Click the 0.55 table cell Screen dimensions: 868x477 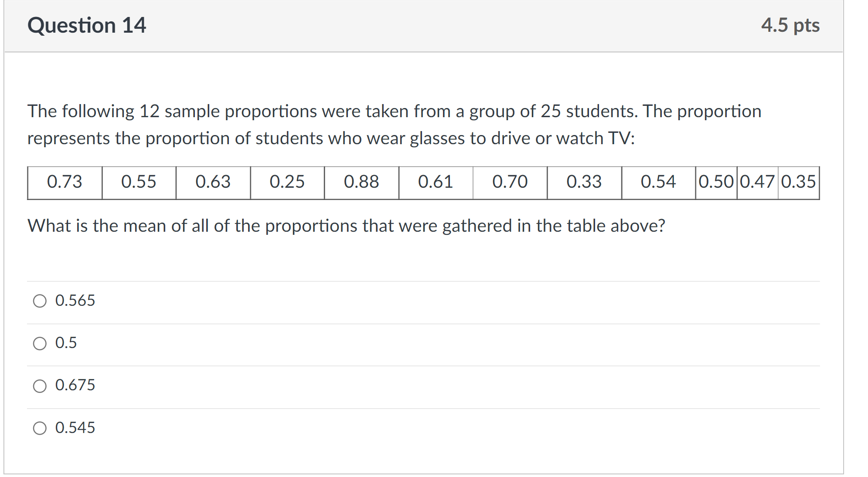[139, 183]
